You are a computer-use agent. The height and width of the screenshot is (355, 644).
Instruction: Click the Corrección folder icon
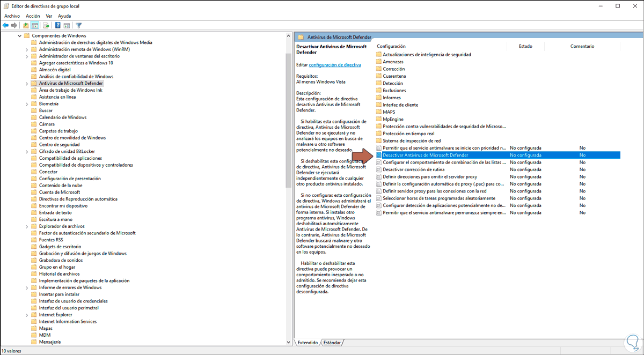[x=379, y=69]
